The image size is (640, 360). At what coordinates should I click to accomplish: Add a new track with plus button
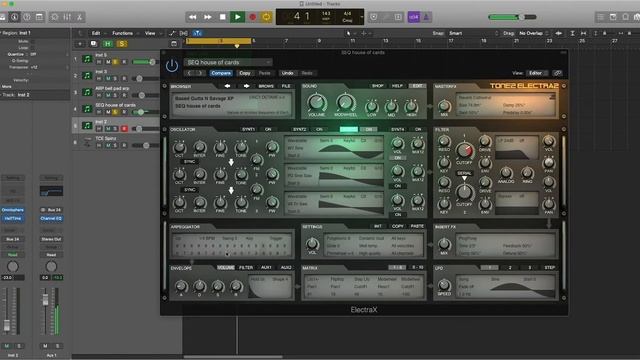(x=80, y=44)
